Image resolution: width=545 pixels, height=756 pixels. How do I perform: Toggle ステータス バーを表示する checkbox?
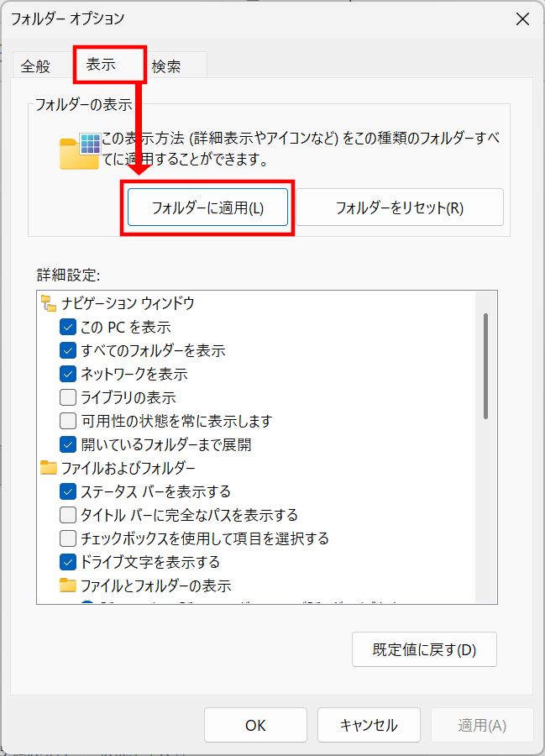(x=68, y=491)
